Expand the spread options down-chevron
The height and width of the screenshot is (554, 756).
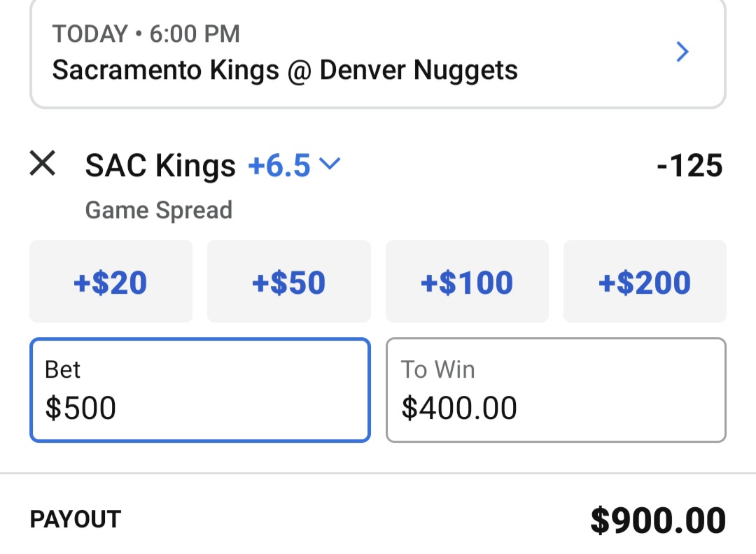330,164
